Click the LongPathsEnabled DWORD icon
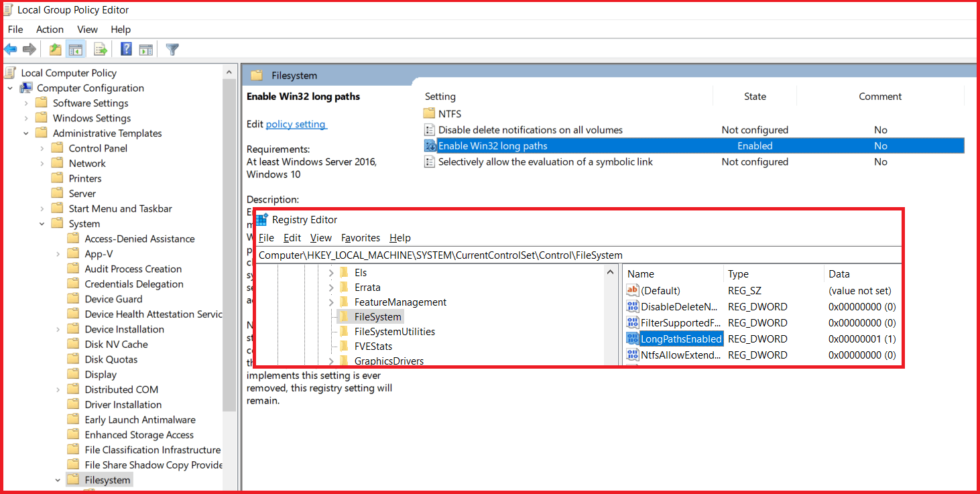The height and width of the screenshot is (494, 980). click(633, 338)
